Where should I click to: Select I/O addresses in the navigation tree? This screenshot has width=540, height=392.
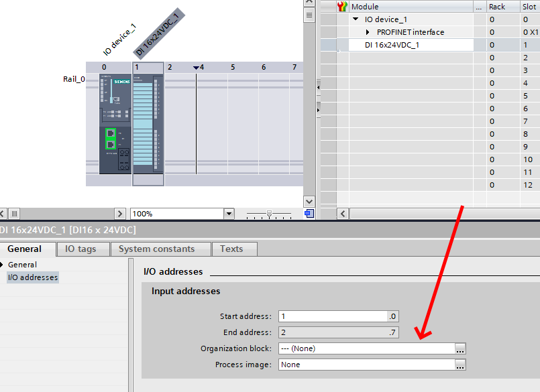pyautogui.click(x=33, y=277)
